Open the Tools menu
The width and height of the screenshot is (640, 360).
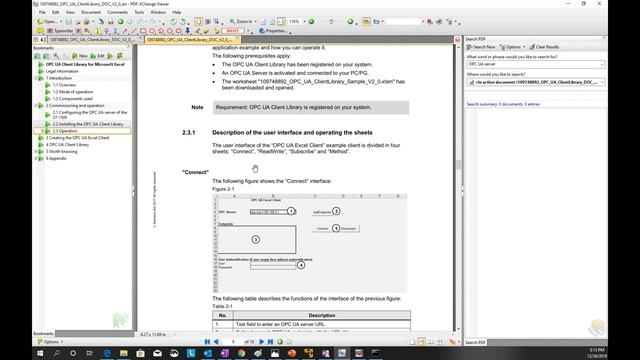click(x=139, y=12)
